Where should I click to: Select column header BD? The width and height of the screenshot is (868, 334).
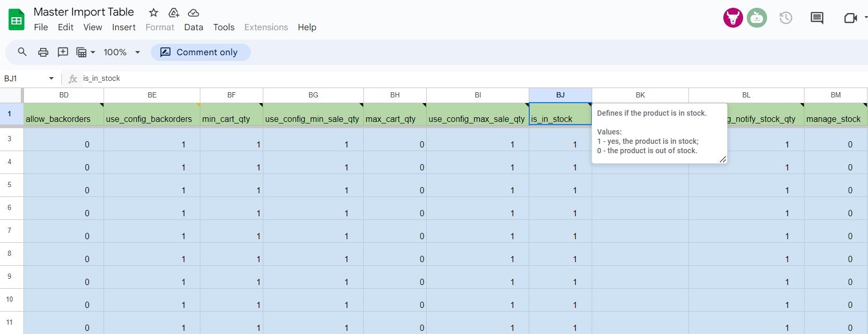coord(63,95)
